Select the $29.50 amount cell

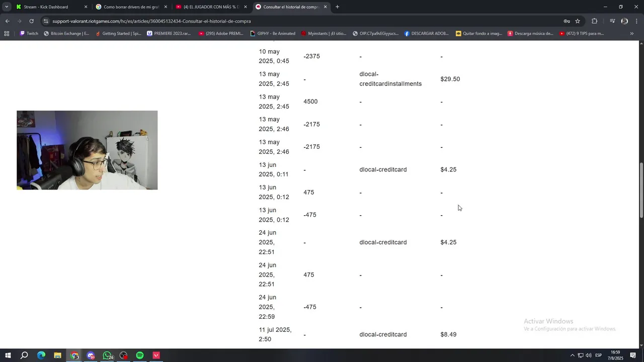[x=450, y=79]
